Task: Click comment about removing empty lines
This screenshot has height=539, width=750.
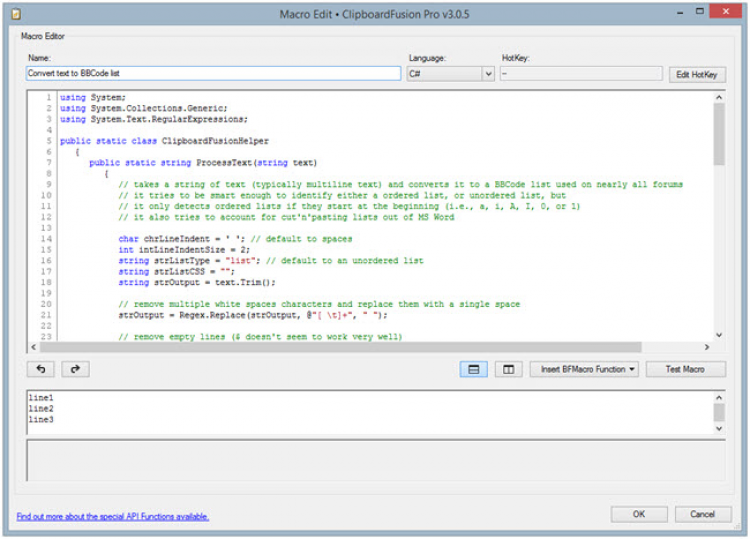Action: [x=260, y=337]
